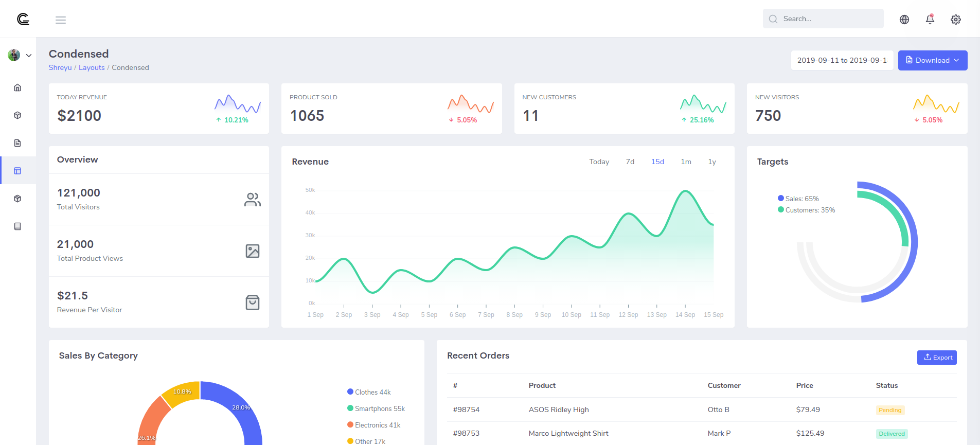Toggle the Smartphones 55k legend entry

pyautogui.click(x=376, y=408)
